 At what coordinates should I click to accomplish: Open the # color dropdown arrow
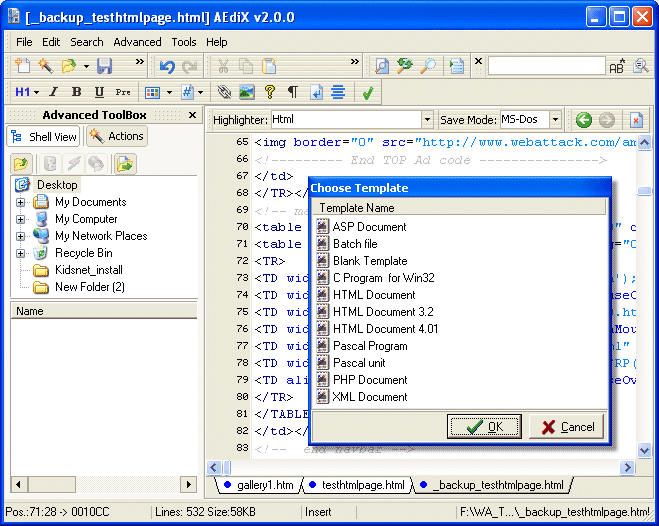200,92
